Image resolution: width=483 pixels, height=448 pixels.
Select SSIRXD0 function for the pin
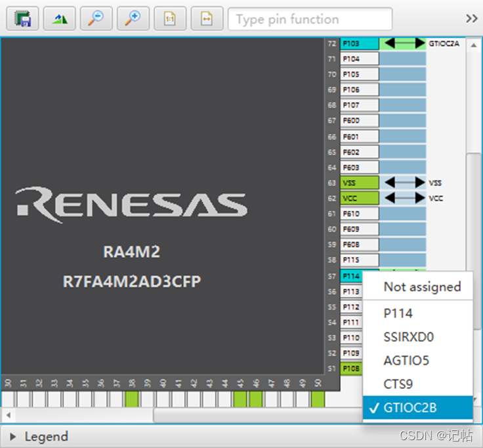point(417,337)
